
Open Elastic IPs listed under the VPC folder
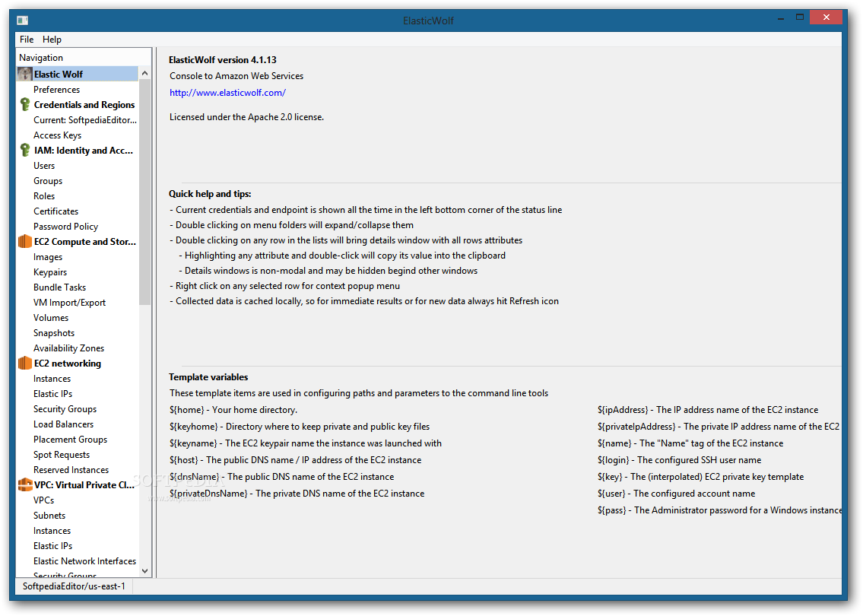pyautogui.click(x=52, y=546)
